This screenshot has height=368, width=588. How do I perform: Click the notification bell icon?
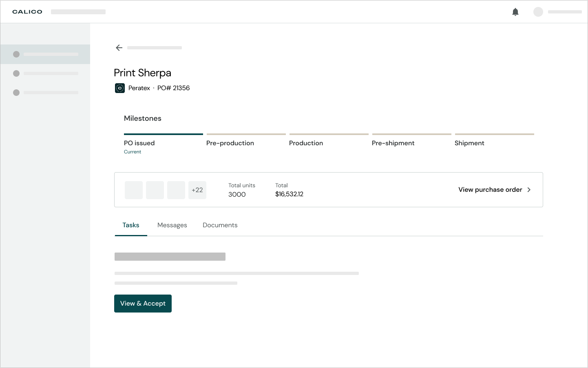click(515, 12)
